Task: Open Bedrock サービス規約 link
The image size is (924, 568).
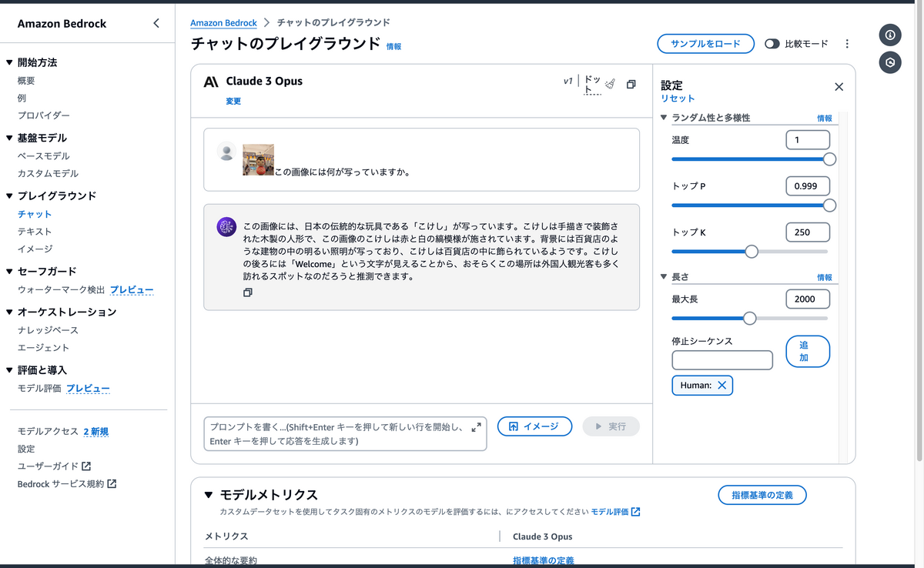Action: tap(67, 484)
